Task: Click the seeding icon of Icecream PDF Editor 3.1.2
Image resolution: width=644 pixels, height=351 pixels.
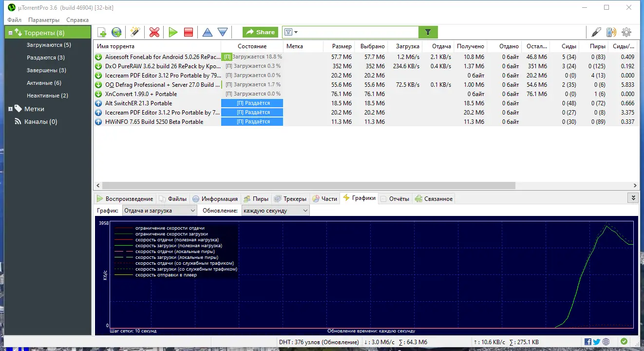Action: [98, 113]
